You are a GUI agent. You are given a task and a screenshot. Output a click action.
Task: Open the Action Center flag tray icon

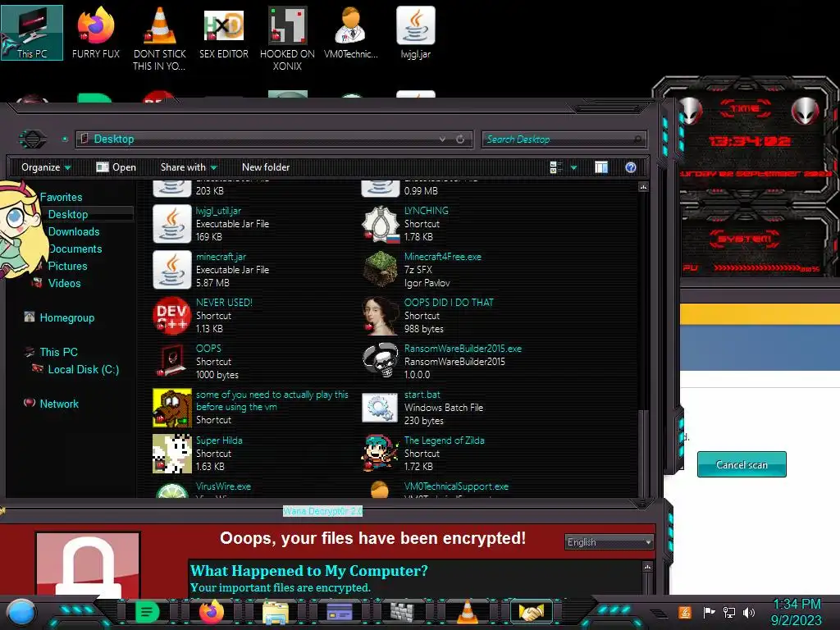pyautogui.click(x=709, y=612)
